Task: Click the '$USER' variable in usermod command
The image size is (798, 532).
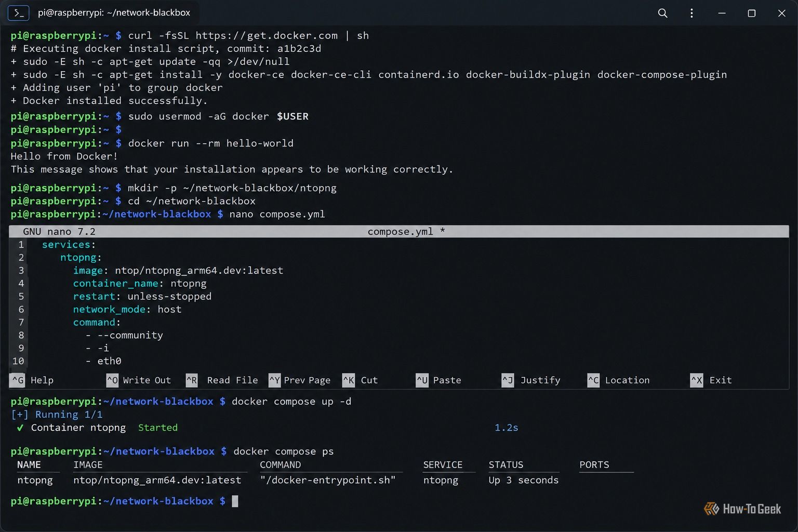Action: (x=292, y=116)
